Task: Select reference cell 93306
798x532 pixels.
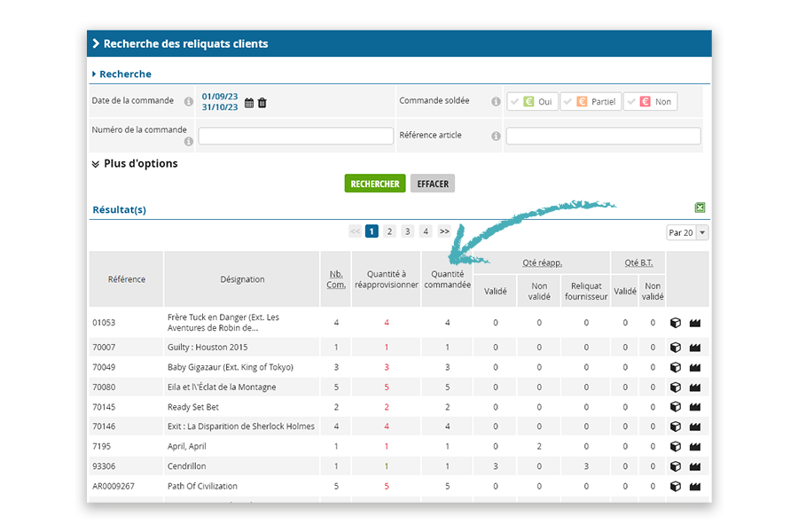Action: (x=104, y=466)
